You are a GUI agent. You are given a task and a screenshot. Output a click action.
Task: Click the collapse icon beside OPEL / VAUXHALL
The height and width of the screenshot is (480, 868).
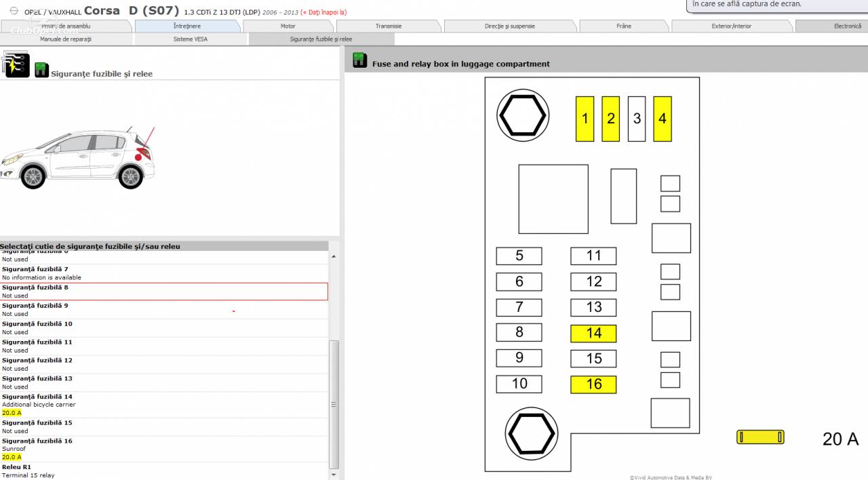point(13,12)
